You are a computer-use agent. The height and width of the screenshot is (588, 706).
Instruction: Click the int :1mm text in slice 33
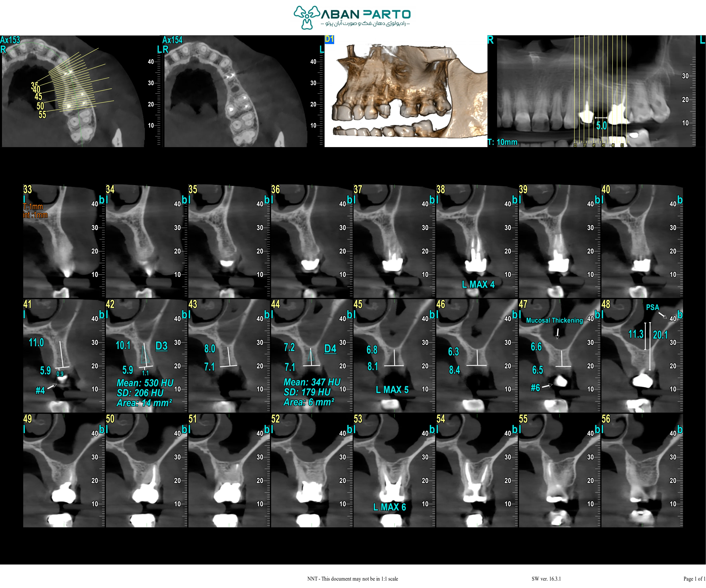[x=35, y=215]
